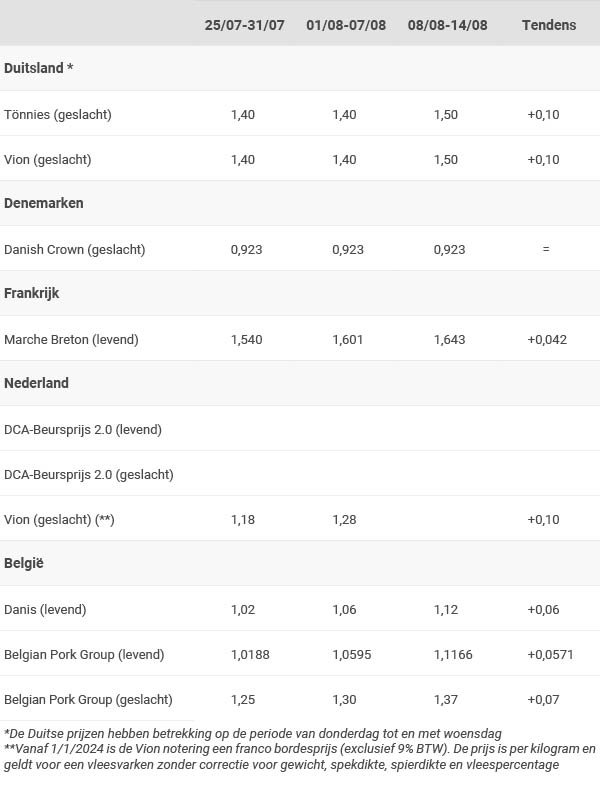This screenshot has width=600, height=790.
Task: Select the Tönnies (geslacht) row label
Action: [x=58, y=115]
